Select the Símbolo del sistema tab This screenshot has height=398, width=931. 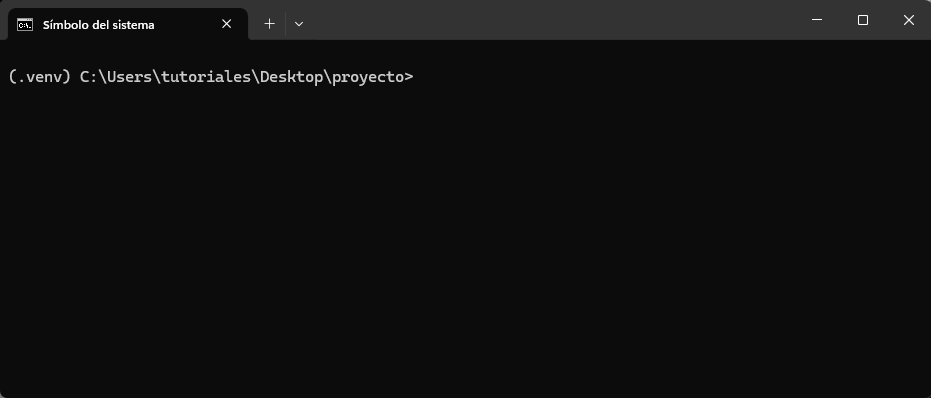pos(128,24)
